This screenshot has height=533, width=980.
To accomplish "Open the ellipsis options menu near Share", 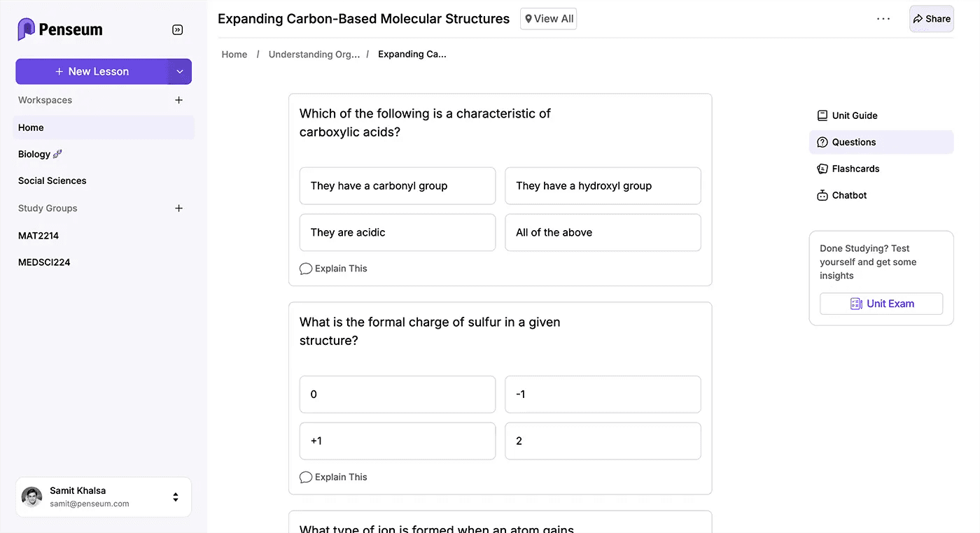I will point(883,19).
